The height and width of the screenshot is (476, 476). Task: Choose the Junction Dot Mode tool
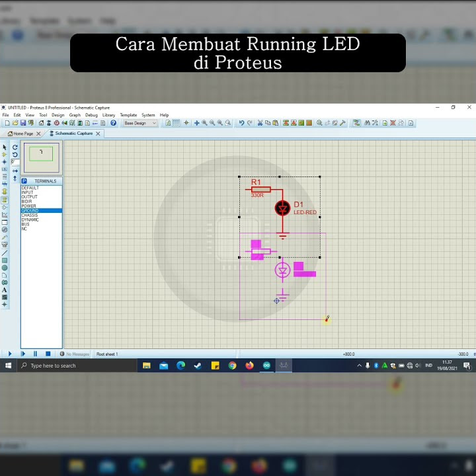click(x=5, y=162)
